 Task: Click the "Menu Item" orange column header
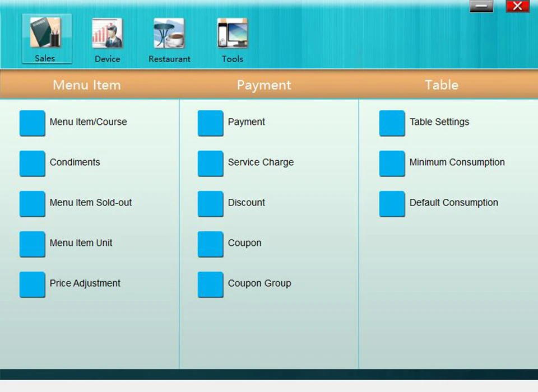point(87,85)
